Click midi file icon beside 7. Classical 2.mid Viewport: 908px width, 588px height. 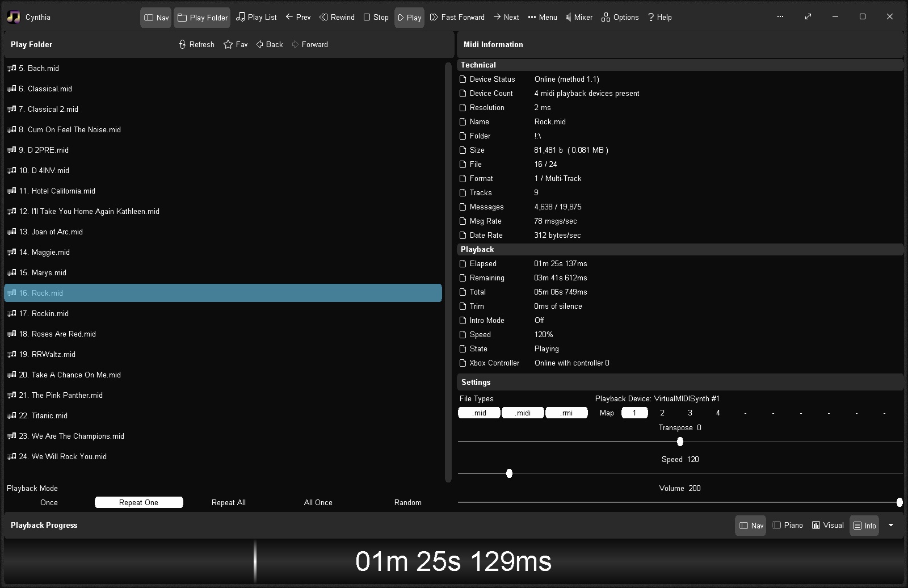[x=11, y=109]
